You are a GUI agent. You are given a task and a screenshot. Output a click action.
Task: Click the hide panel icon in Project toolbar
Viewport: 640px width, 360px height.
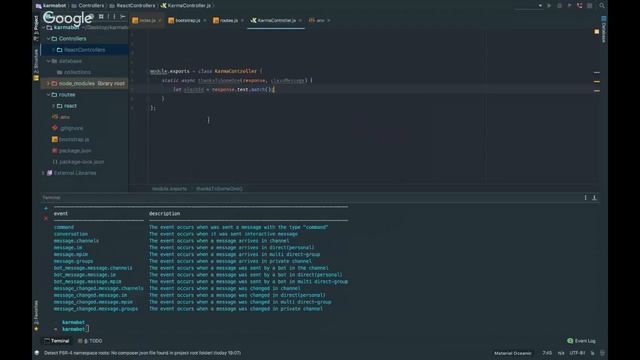122,17
